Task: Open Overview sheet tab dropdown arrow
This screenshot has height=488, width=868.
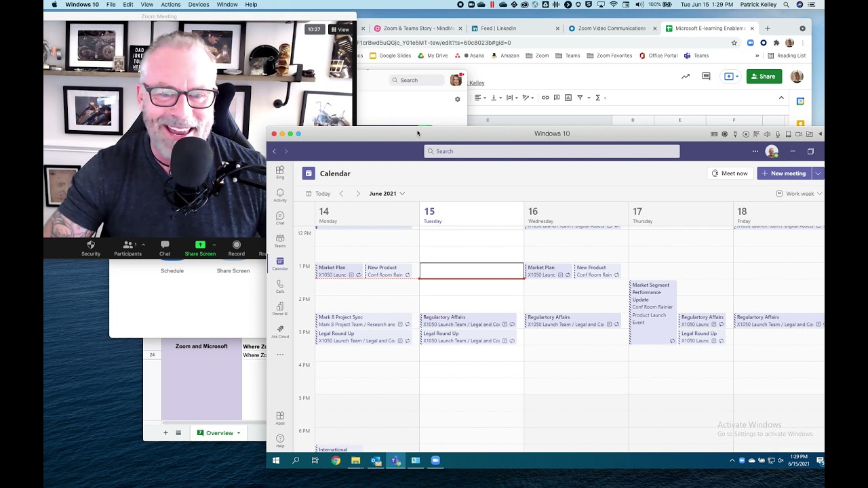Action: point(239,433)
